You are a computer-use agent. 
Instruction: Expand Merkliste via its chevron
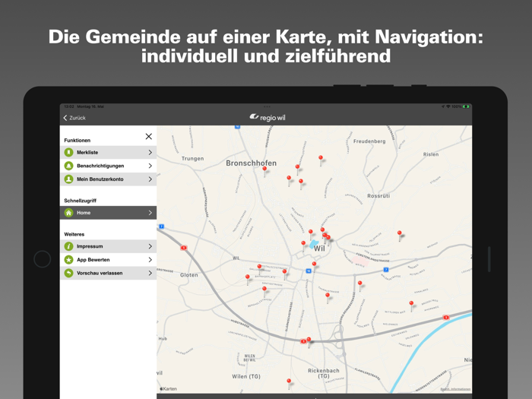point(150,152)
